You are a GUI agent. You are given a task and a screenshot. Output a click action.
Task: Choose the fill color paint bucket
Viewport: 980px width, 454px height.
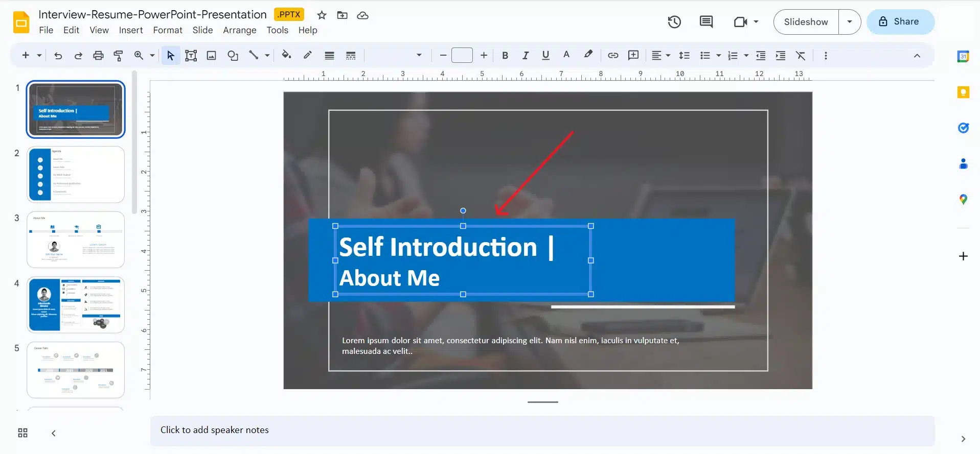[x=286, y=56]
